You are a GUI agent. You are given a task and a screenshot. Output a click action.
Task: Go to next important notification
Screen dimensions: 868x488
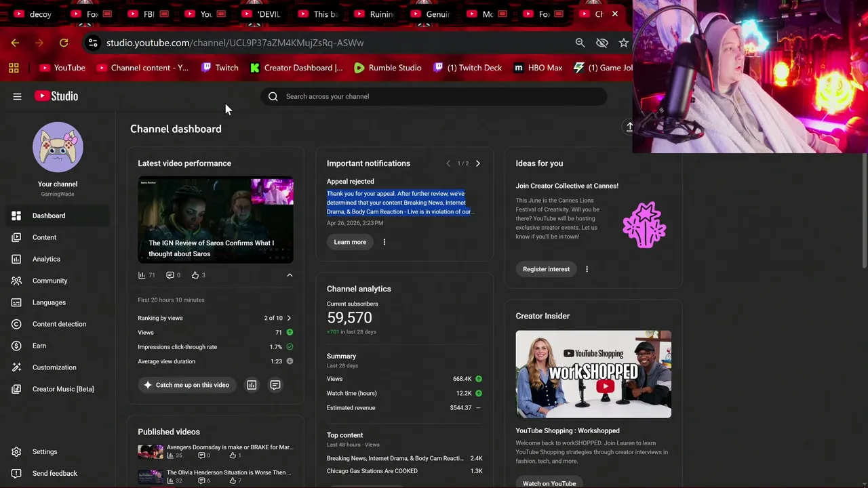(x=477, y=163)
